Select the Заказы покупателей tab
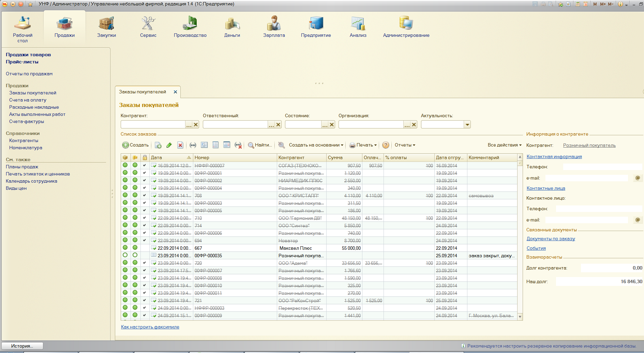 tap(143, 92)
